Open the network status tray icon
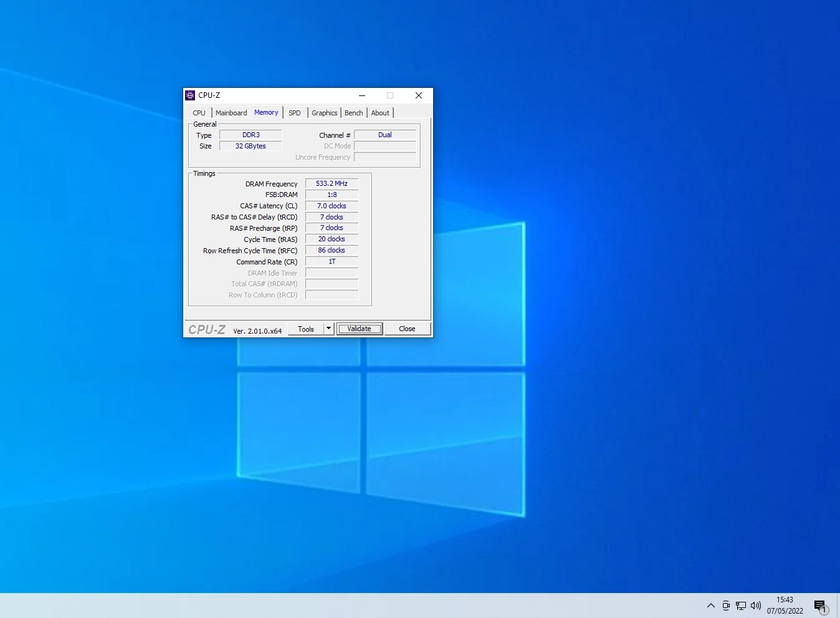This screenshot has width=840, height=618. pos(741,606)
